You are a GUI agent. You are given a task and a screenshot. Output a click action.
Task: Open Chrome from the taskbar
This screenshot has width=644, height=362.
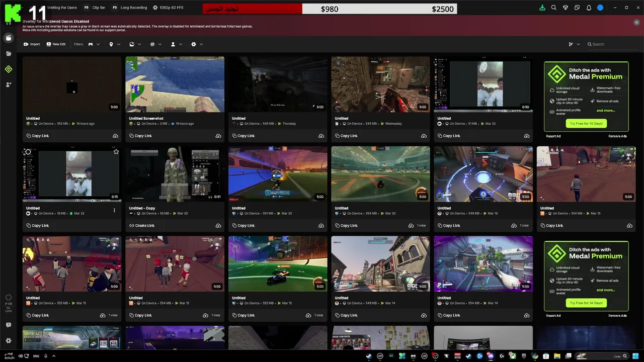tap(534, 356)
